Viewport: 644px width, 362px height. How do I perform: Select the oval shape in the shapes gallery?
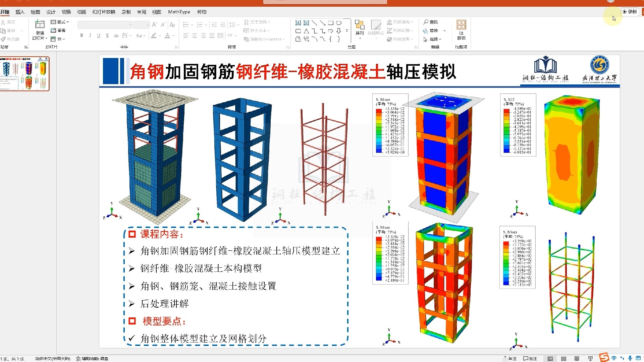(339, 22)
